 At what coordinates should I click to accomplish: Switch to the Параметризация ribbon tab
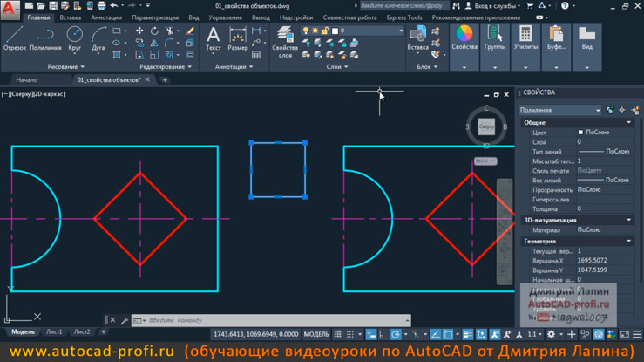(155, 17)
